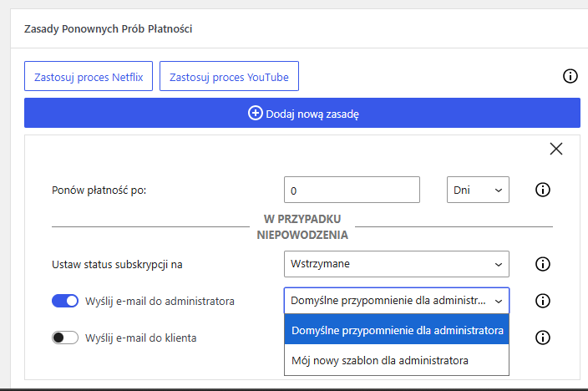
Task: Choose Mój nowy szablon dla administratora
Action: tap(397, 361)
